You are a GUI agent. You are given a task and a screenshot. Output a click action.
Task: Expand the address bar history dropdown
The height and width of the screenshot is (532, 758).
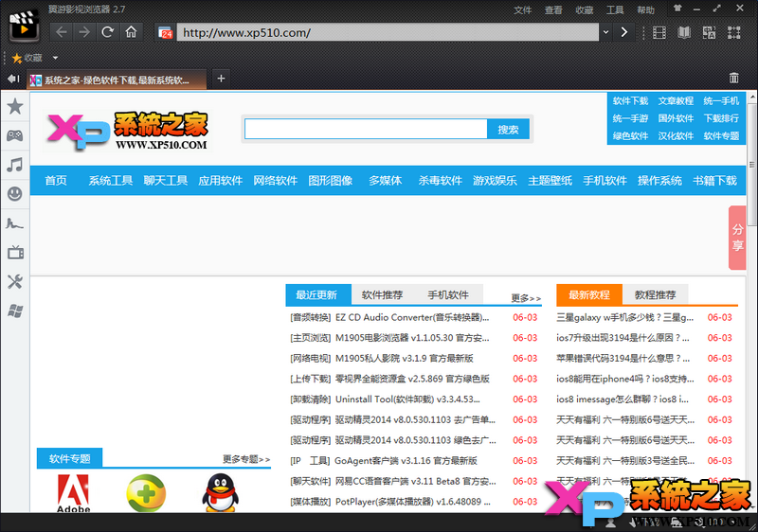(x=605, y=32)
